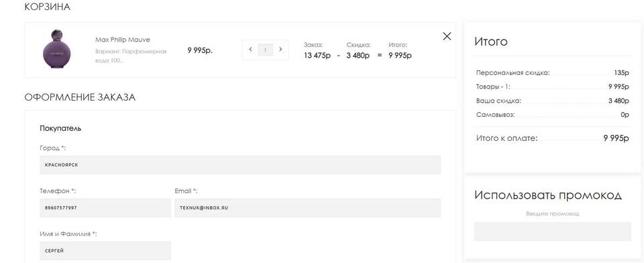
Task: Click the discount amount 3 480р in the cart row
Action: (358, 56)
